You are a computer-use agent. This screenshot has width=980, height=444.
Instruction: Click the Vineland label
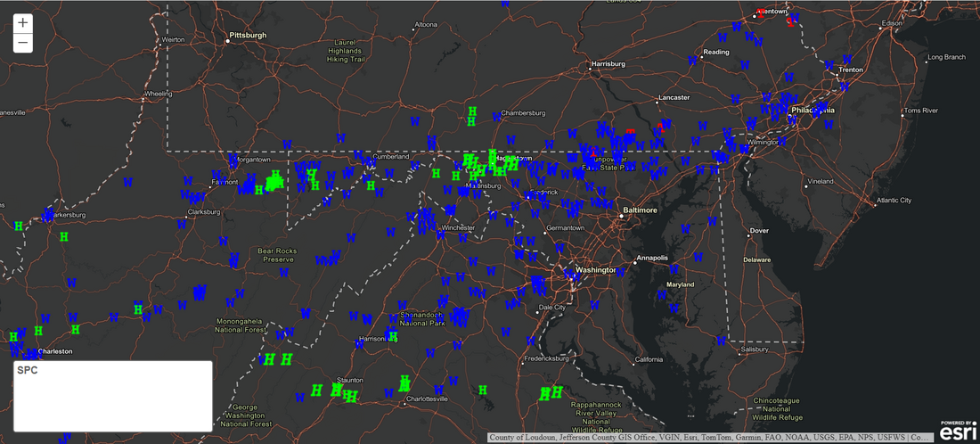(x=820, y=181)
